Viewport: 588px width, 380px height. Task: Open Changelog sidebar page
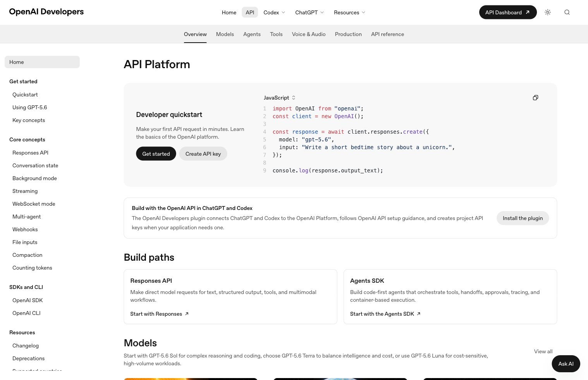(x=26, y=346)
